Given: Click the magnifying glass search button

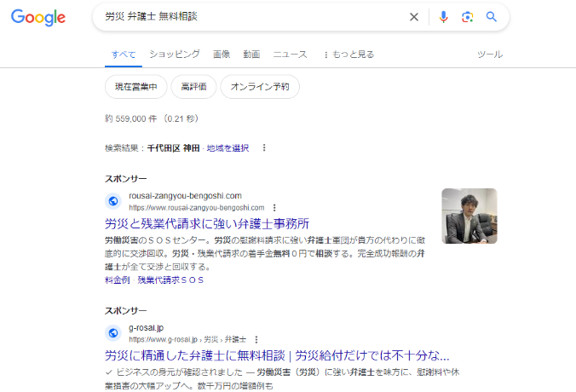Looking at the screenshot, I should pos(492,17).
